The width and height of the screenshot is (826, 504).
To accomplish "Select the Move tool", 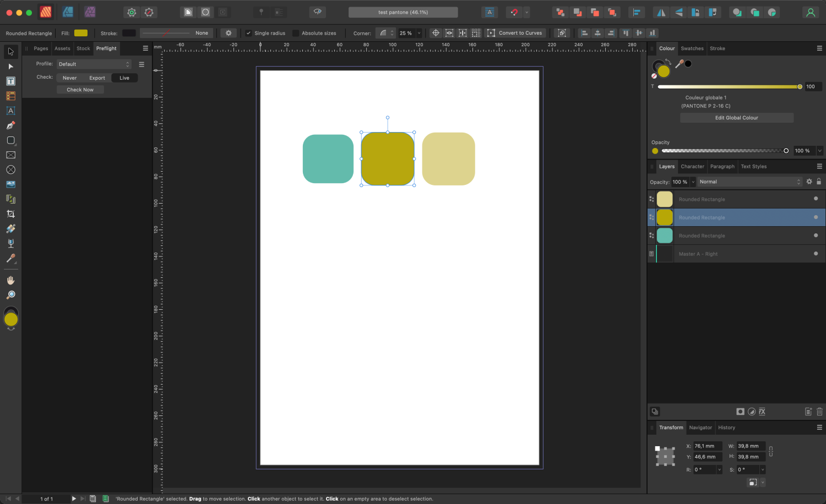I will (10, 51).
